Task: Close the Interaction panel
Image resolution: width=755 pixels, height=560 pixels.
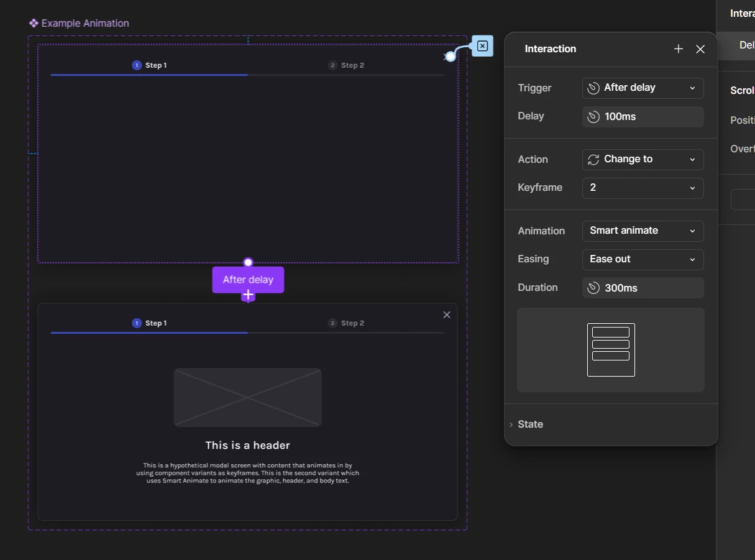Action: pyautogui.click(x=700, y=49)
